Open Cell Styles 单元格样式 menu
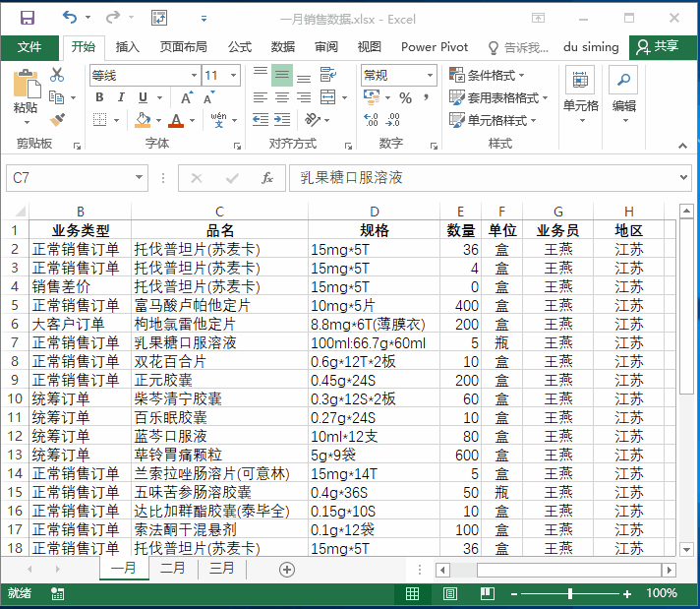Image resolution: width=700 pixels, height=609 pixels. click(493, 120)
